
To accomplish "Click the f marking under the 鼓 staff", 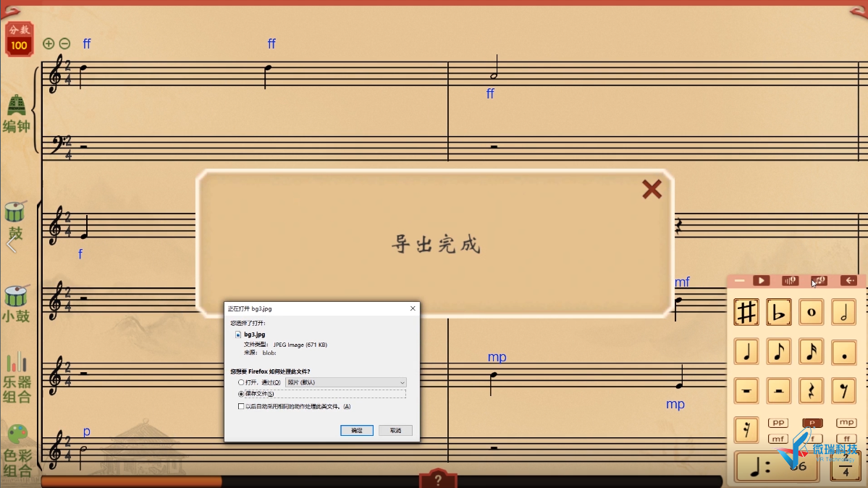I will point(80,254).
